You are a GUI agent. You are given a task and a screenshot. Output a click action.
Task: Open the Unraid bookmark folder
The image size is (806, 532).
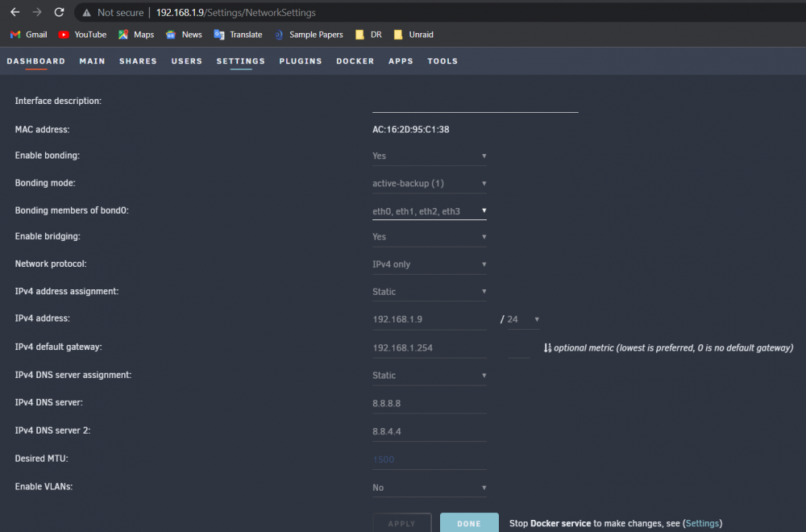pyautogui.click(x=413, y=35)
